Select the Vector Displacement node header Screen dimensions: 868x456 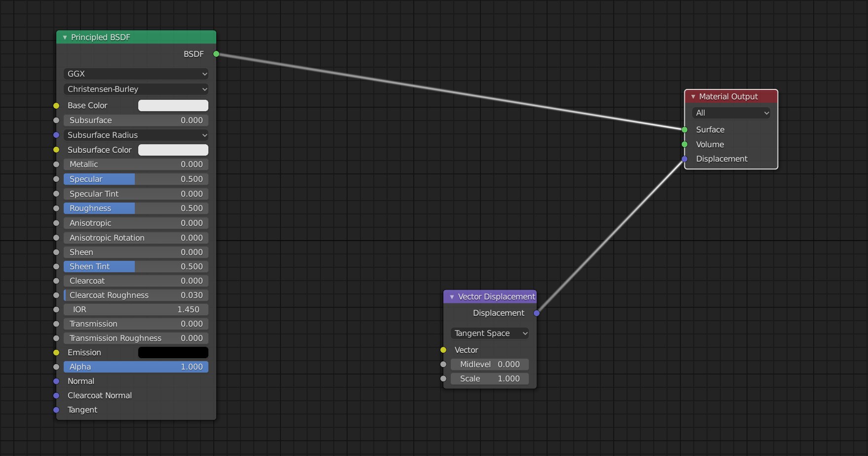point(490,296)
